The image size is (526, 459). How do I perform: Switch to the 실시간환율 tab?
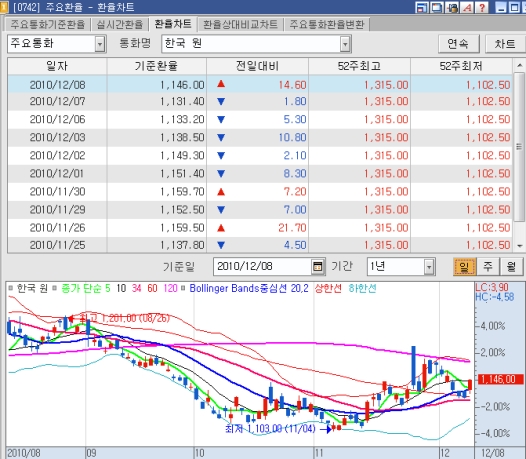click(x=120, y=24)
